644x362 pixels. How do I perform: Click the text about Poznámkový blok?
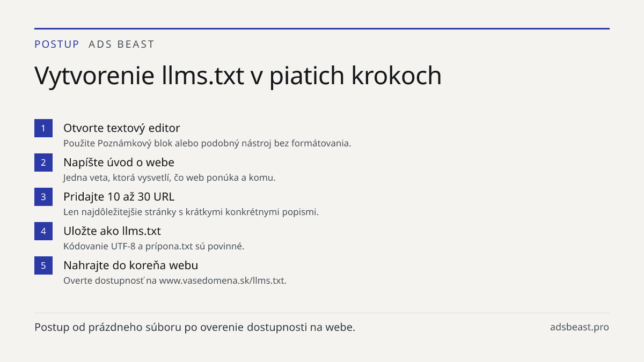pyautogui.click(x=207, y=143)
